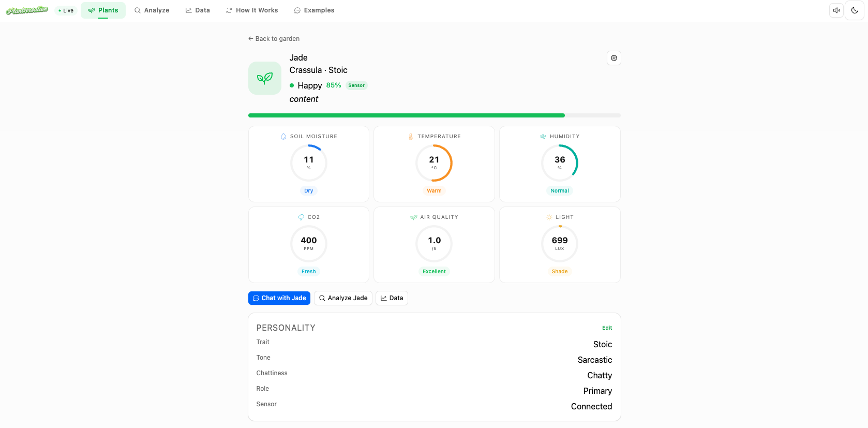The image size is (868, 428).
Task: Go to the Data tab in navbar
Action: [198, 10]
